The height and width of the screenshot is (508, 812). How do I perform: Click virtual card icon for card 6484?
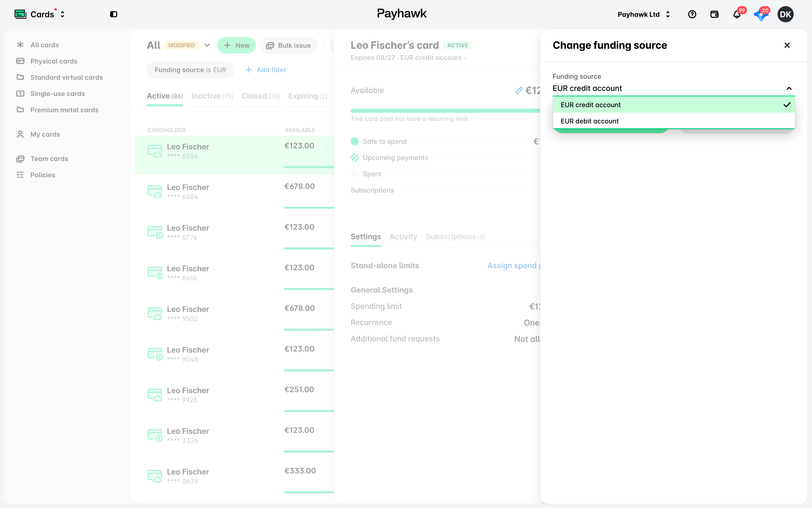[155, 192]
